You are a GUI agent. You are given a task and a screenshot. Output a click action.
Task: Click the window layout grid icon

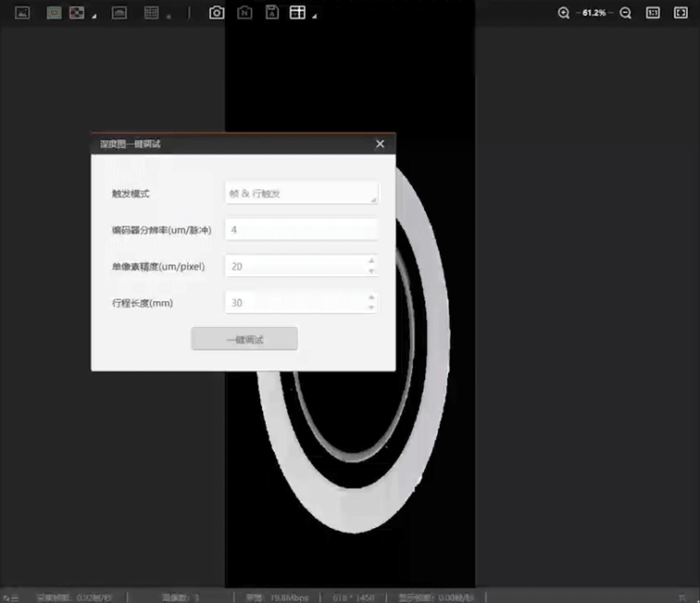[x=297, y=13]
